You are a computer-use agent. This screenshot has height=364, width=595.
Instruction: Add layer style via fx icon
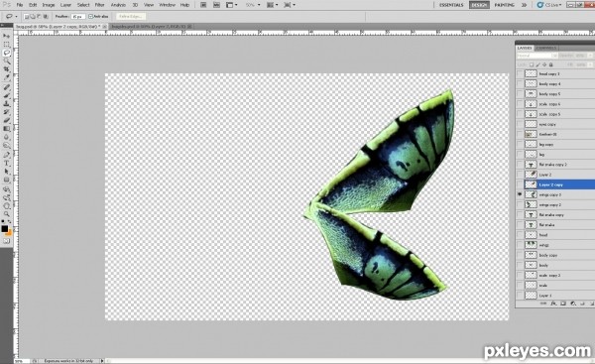click(553, 303)
